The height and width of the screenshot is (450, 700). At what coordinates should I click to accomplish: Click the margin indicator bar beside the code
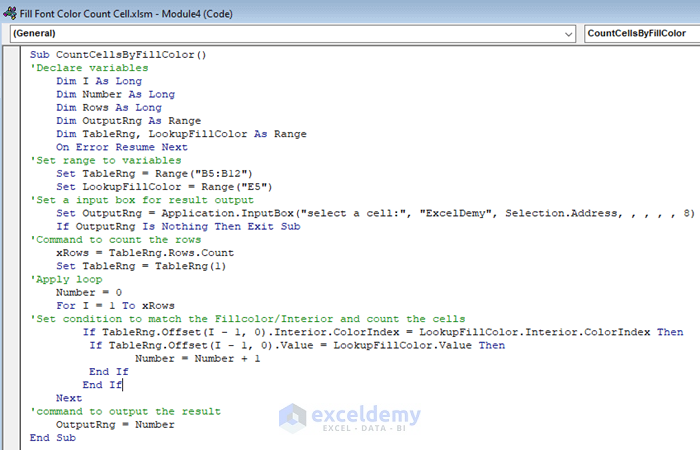coord(11,248)
